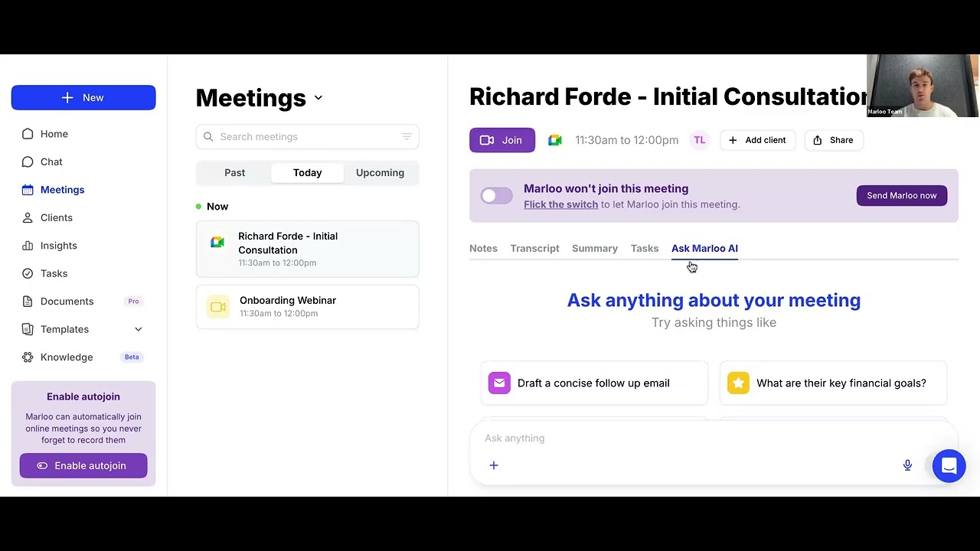Click the star icon on financial goals suggestion
The height and width of the screenshot is (551, 980).
738,383
